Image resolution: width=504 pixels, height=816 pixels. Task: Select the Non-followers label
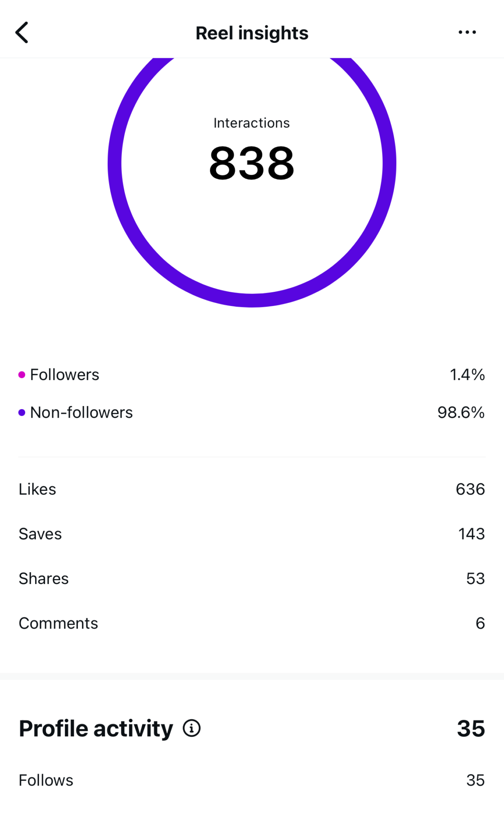pos(81,412)
